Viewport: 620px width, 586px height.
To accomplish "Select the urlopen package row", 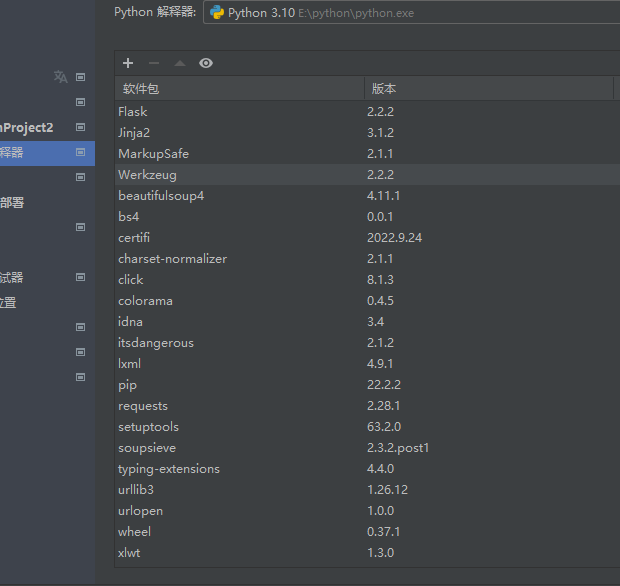I will [367, 510].
